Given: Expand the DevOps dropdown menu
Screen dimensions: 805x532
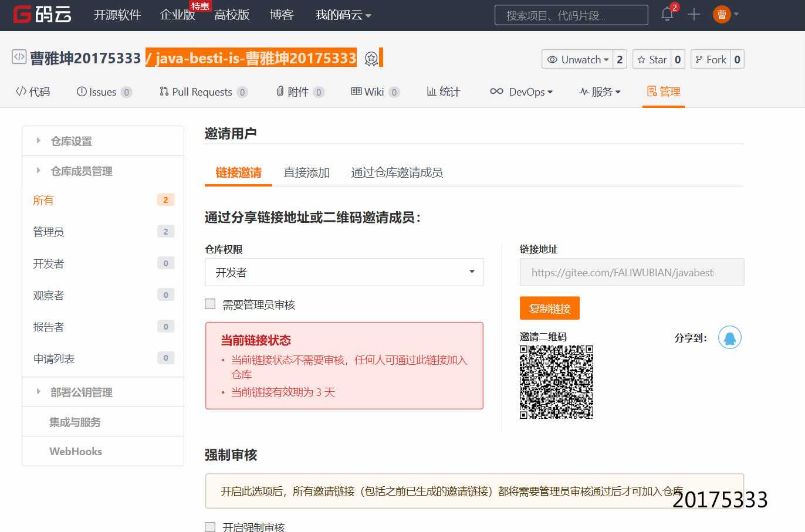Looking at the screenshot, I should point(521,92).
